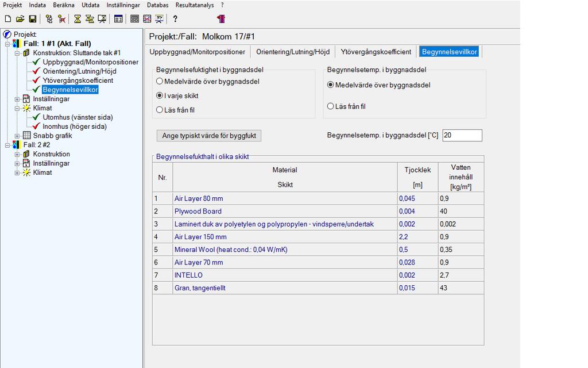Click the red checkmark beside Inomhus (höger sida)
The image size is (588, 368).
[36, 126]
